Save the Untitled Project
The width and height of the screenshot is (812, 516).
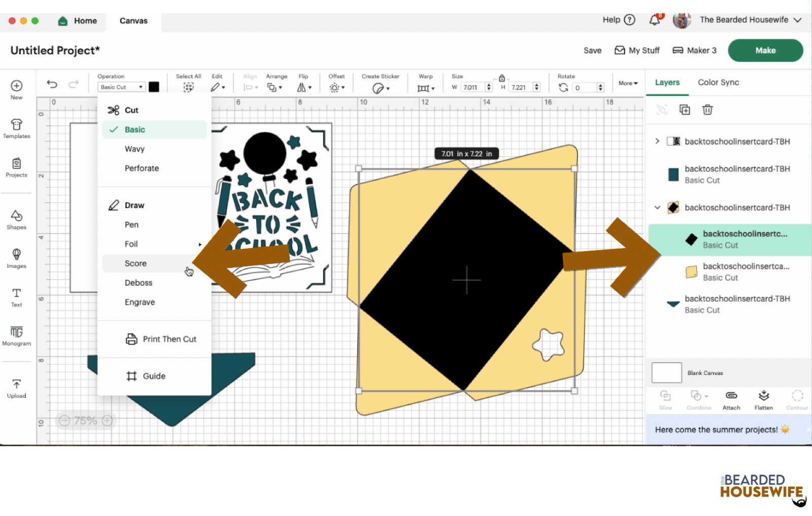[x=592, y=50]
